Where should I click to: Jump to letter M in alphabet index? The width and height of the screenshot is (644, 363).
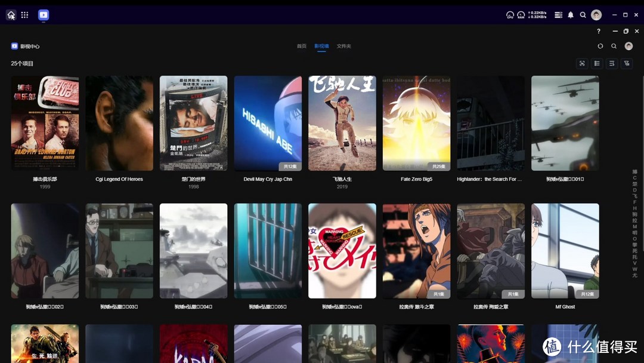click(635, 227)
